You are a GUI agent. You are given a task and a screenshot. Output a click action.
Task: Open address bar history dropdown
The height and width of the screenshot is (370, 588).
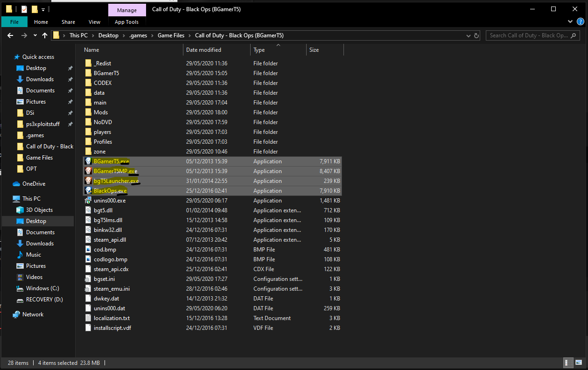(x=468, y=35)
